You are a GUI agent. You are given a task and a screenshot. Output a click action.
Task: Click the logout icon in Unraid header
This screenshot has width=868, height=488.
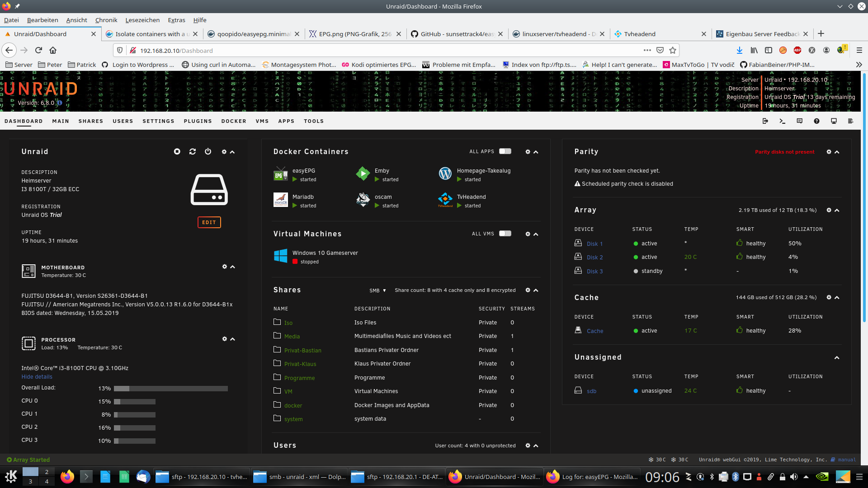[765, 121]
